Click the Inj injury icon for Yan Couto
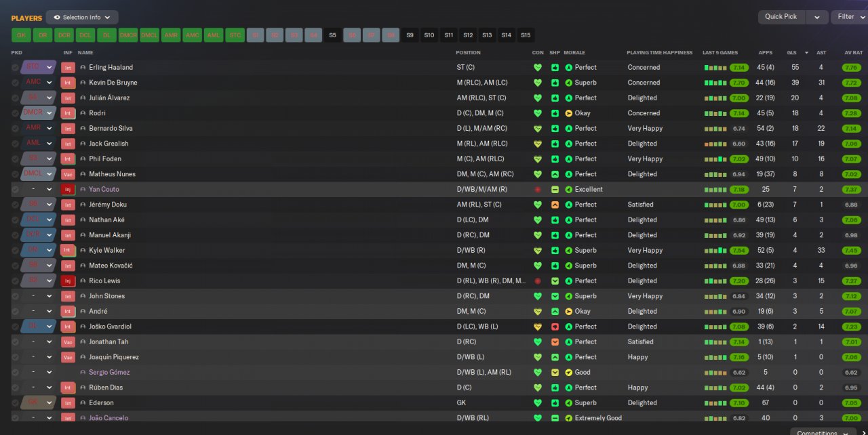Viewport: 868px width, 435px height. (x=68, y=189)
